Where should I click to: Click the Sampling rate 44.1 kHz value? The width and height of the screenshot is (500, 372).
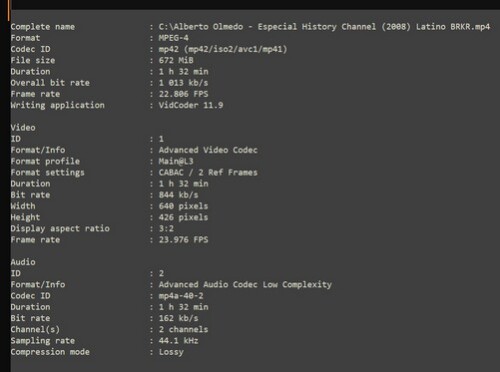[x=178, y=341]
